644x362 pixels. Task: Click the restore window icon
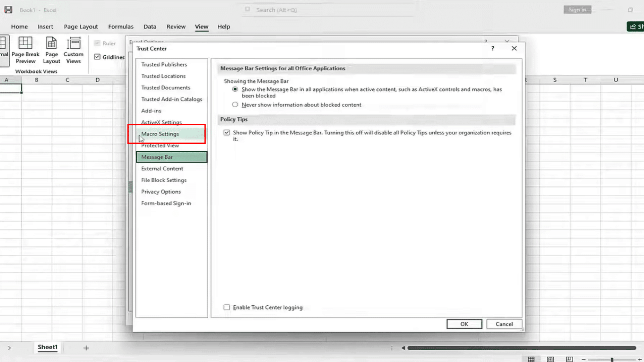pyautogui.click(x=630, y=10)
